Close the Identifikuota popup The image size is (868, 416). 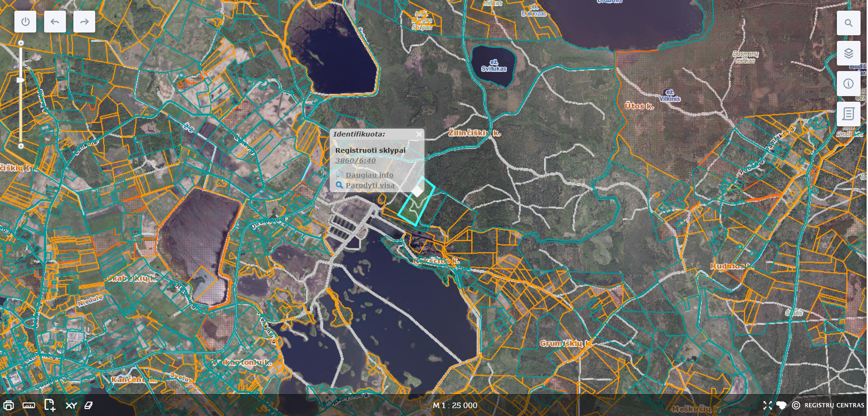419,134
